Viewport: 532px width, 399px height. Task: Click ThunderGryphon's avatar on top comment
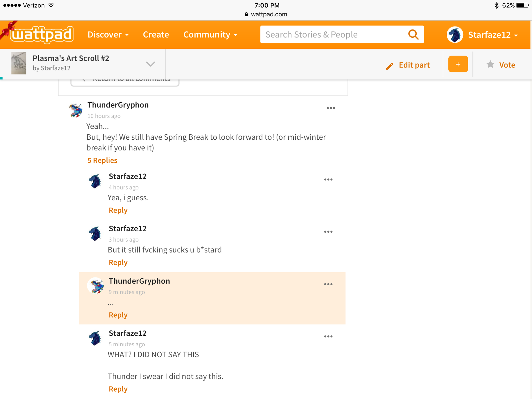(76, 110)
